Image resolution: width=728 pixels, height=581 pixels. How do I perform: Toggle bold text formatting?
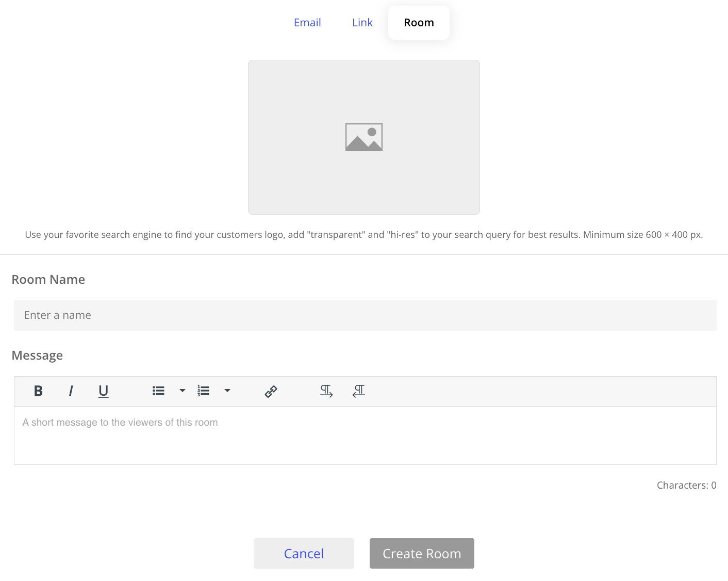[38, 391]
